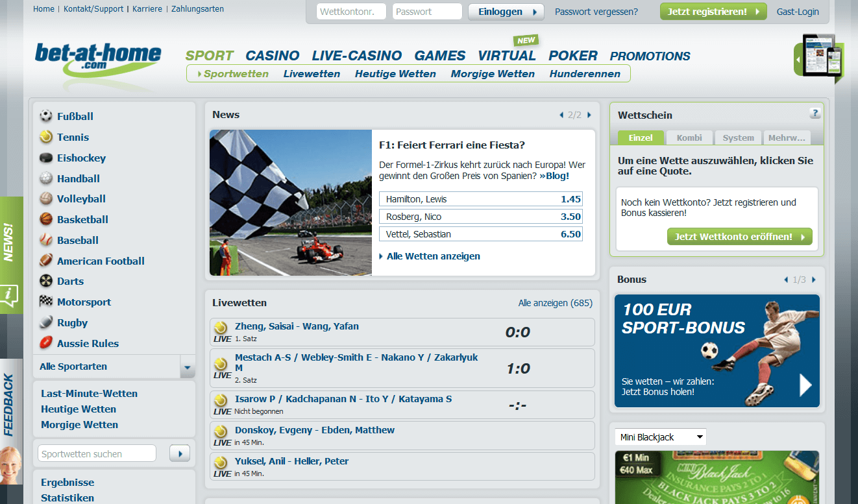
Task: Open the PROMOTIONS main menu
Action: pyautogui.click(x=650, y=56)
